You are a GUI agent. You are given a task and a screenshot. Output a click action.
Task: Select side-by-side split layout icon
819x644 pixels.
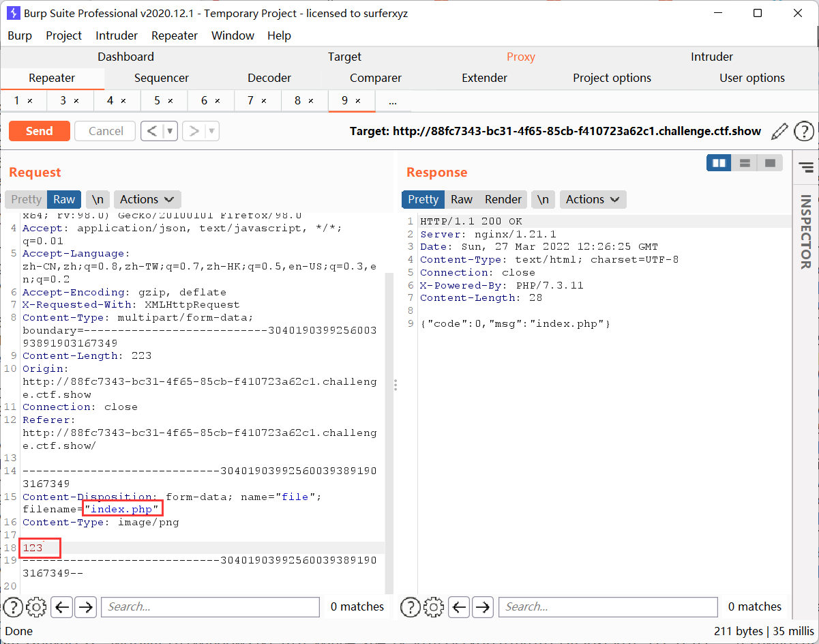[719, 163]
